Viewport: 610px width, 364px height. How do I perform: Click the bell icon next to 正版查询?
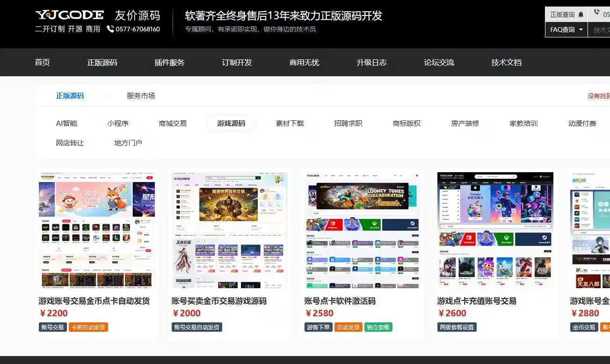[x=581, y=15]
